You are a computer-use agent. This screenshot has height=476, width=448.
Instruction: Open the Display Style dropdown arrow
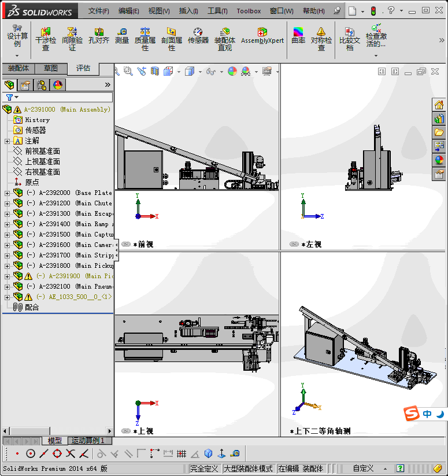coord(200,72)
